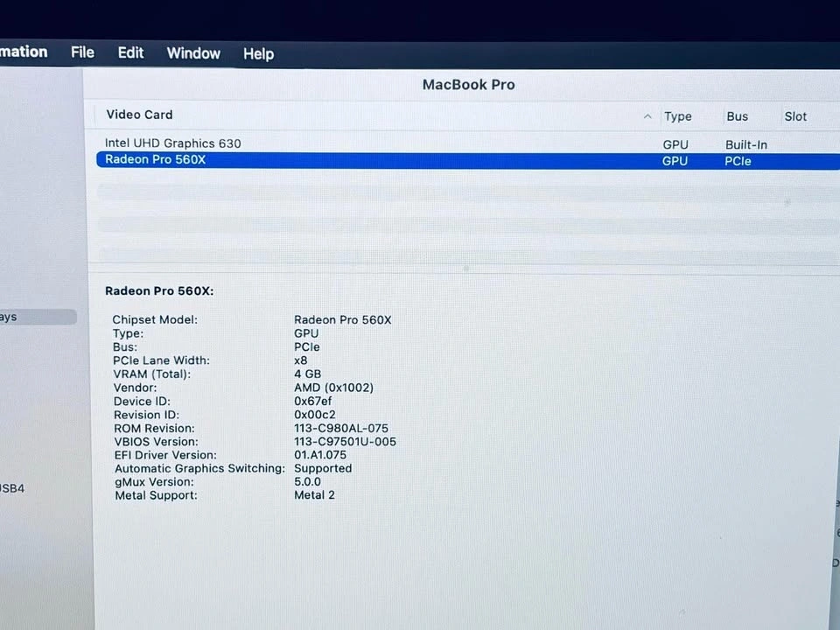Click the MacBook Pro window title
Viewport: 840px width, 630px height.
click(468, 85)
